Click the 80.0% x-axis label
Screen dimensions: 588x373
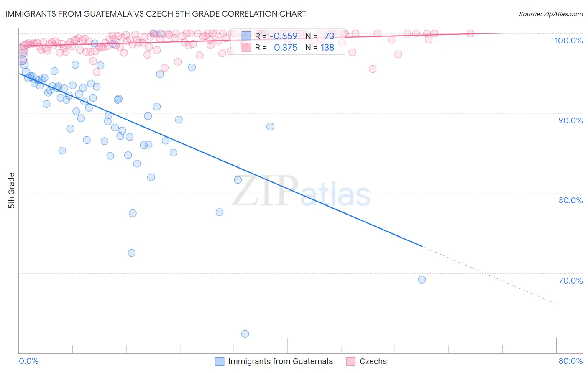pyautogui.click(x=570, y=361)
